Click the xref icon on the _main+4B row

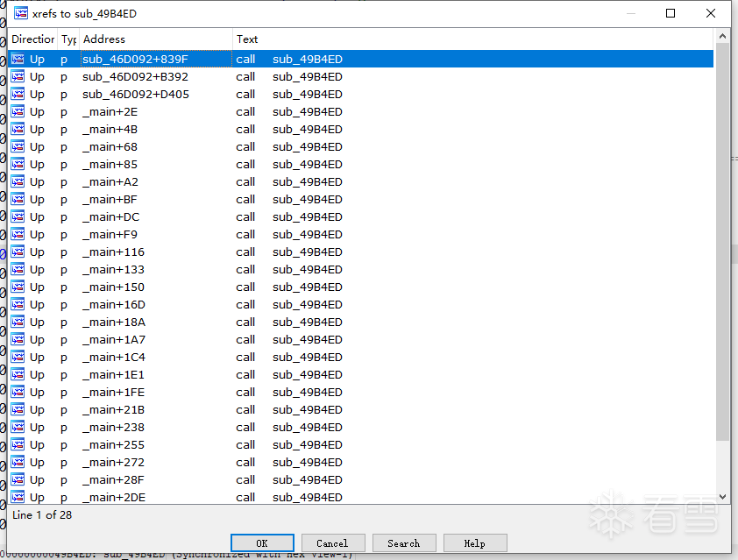click(x=18, y=129)
